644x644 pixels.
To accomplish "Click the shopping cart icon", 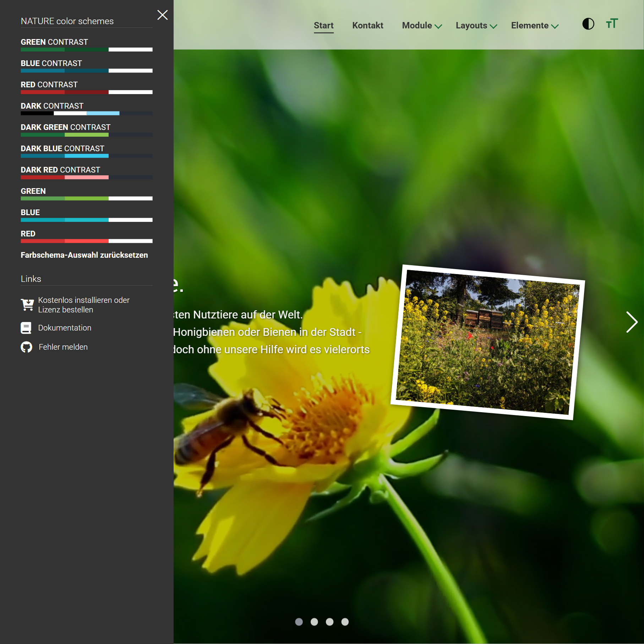I will 27,305.
